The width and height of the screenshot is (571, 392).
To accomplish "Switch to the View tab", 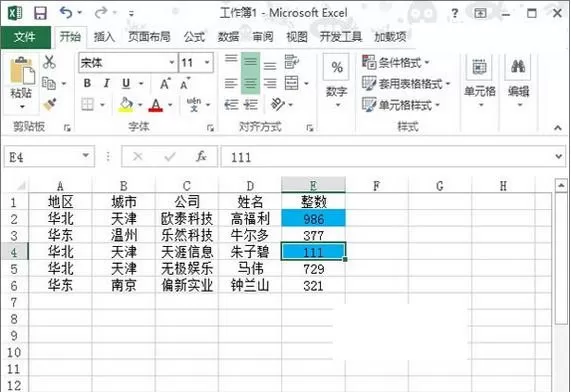I will pyautogui.click(x=297, y=37).
